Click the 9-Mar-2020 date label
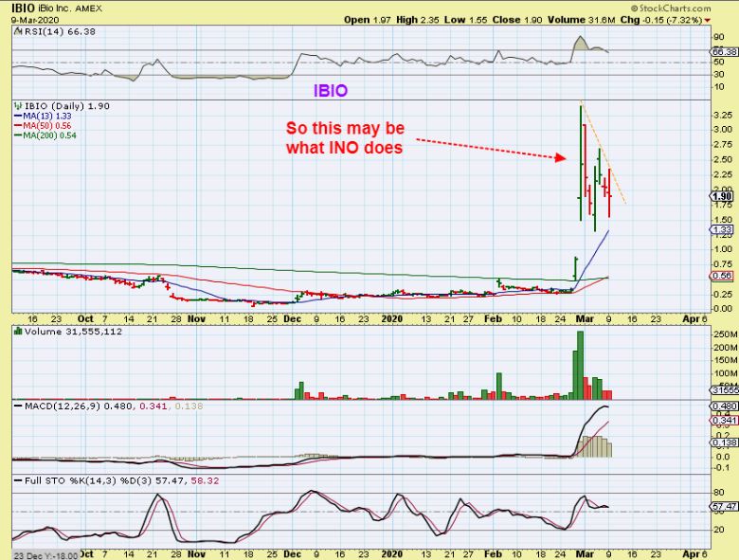739x560 pixels. pyautogui.click(x=35, y=20)
